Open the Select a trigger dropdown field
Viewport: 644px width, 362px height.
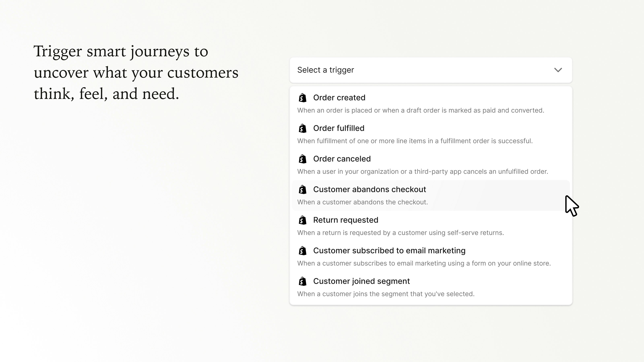pyautogui.click(x=425, y=70)
